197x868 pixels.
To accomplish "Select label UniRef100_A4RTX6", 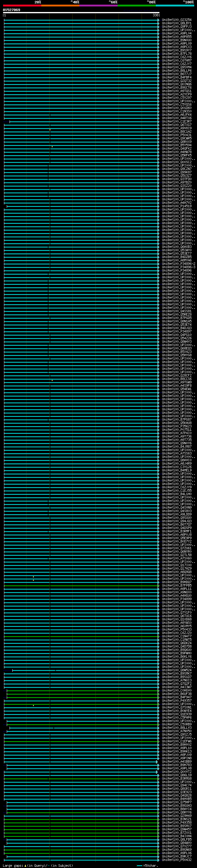I will [x=177, y=118].
